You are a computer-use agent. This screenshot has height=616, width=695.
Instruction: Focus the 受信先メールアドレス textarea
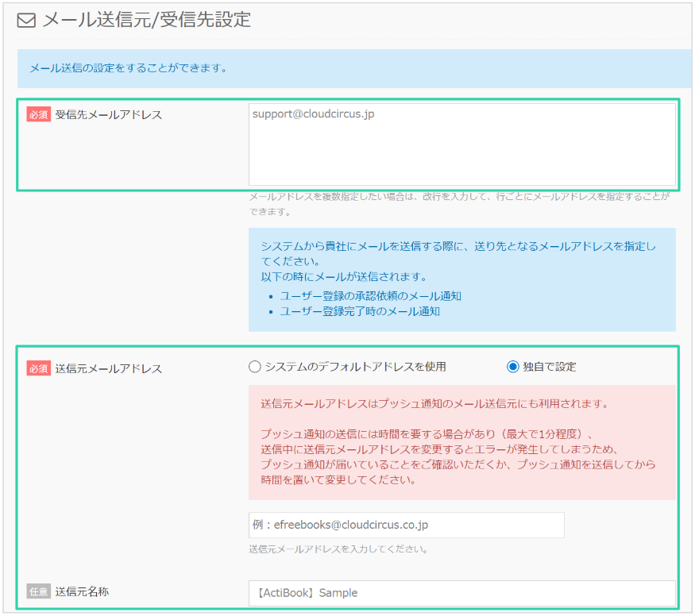point(461,144)
